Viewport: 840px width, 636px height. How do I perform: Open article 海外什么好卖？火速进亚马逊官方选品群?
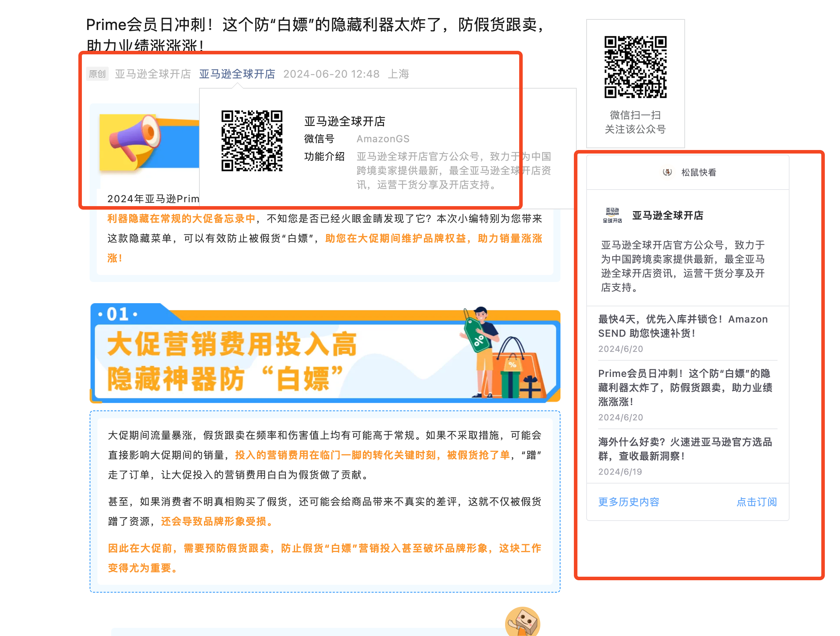click(x=685, y=449)
